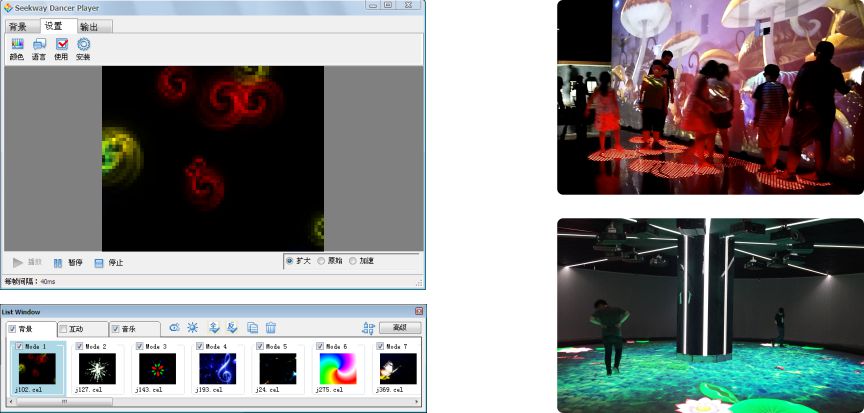This screenshot has height=413, width=864.
Task: Click the List Window horizontal scrollbar
Action: coord(200,402)
